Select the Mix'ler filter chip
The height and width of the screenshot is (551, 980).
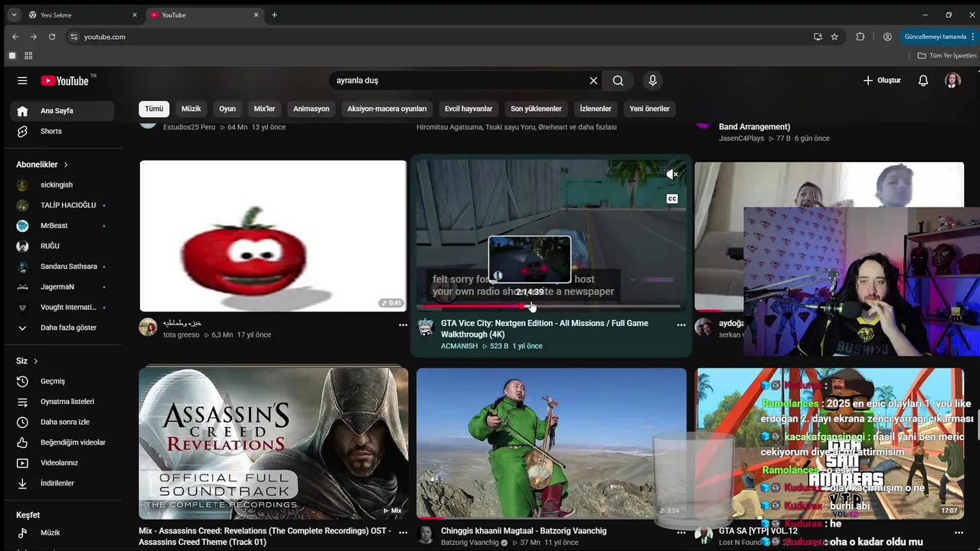[264, 109]
